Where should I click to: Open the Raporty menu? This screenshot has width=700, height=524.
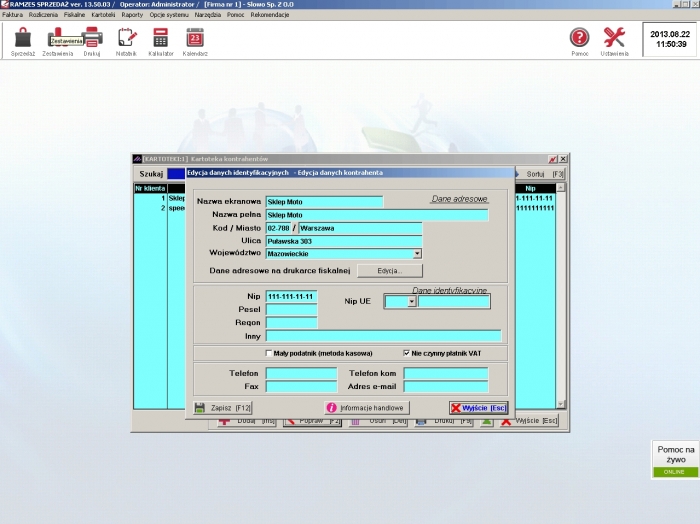132,15
